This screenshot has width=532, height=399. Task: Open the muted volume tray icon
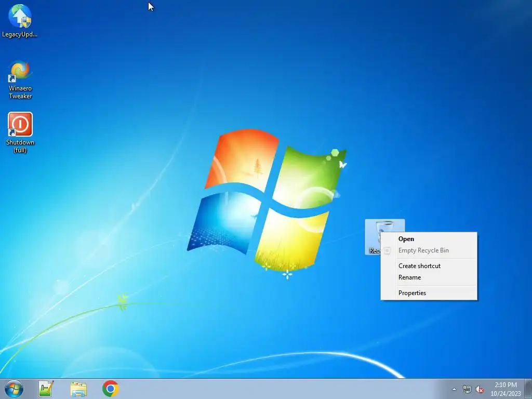[480, 389]
